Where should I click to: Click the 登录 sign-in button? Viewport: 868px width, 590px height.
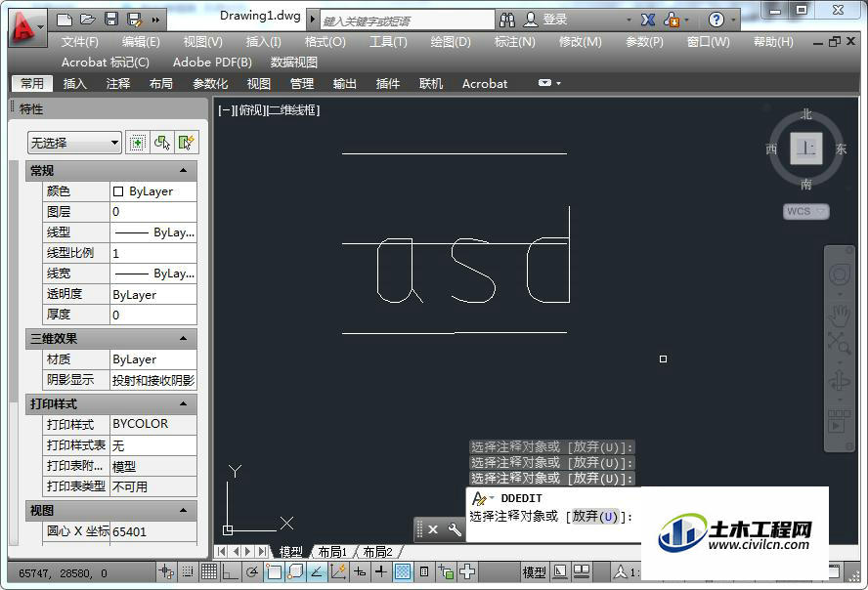[x=554, y=20]
